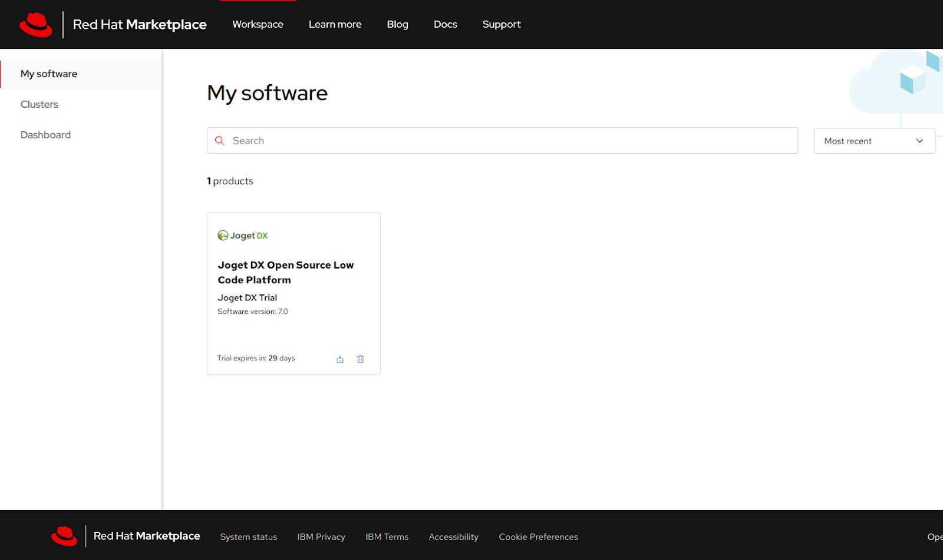Click the Joget DX logo on card
This screenshot has width=943, height=560.
tap(243, 236)
